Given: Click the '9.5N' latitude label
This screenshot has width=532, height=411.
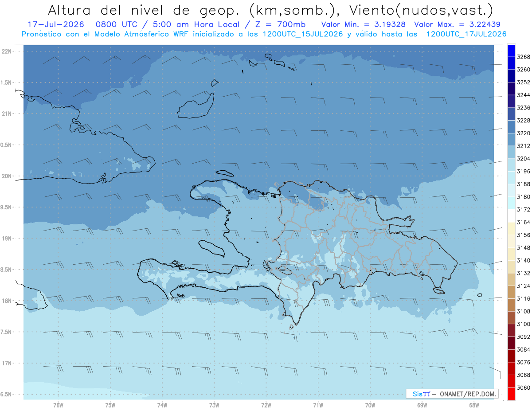Looking at the screenshot, I should click(x=7, y=207).
